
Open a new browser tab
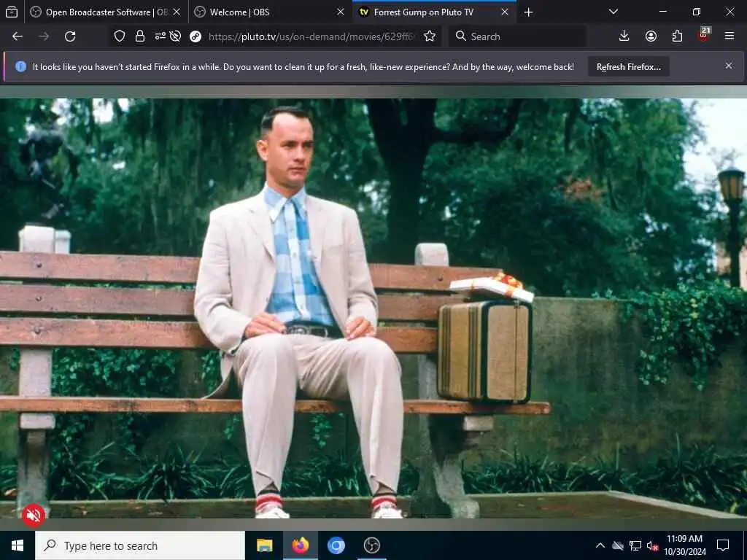(528, 12)
